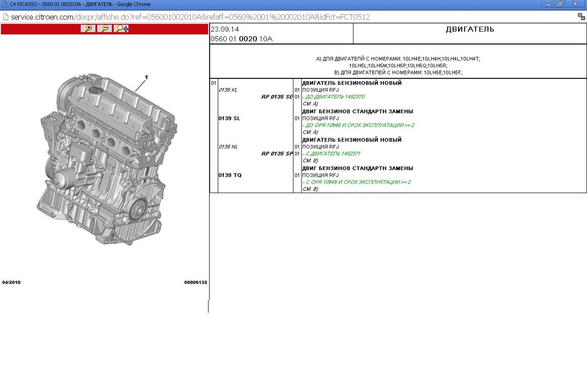587x392 pixels.
Task: Click the 'ДВИГАТЕЛЬ' page heading
Action: point(470,29)
